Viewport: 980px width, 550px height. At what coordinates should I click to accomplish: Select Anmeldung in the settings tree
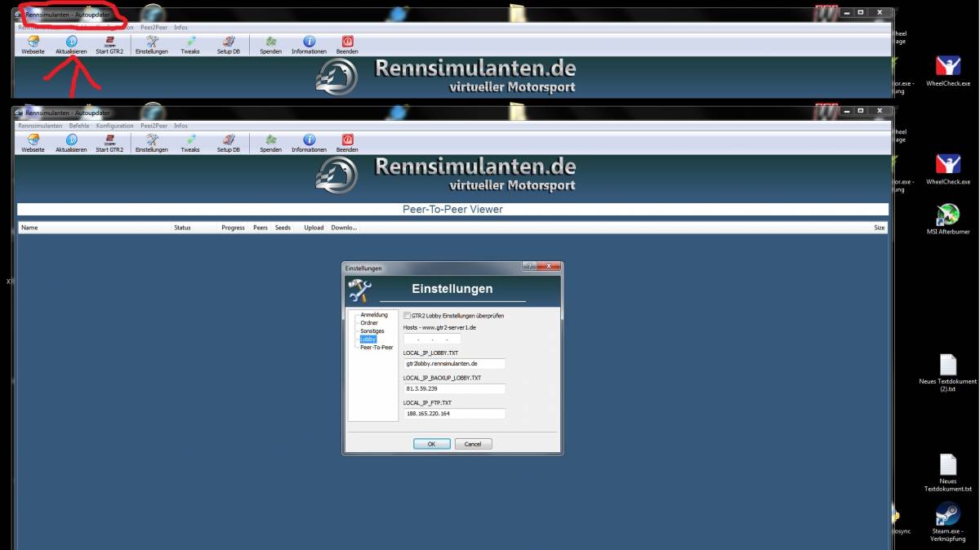(374, 315)
